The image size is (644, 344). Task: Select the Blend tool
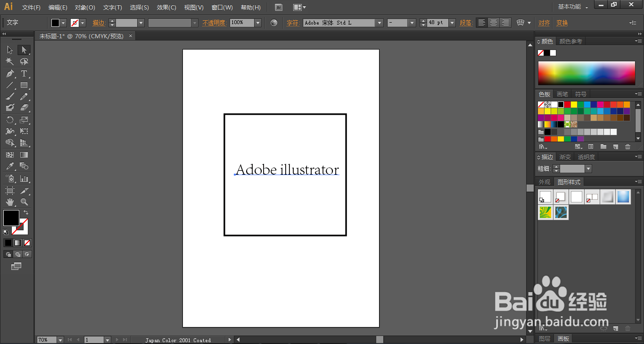coord(24,166)
